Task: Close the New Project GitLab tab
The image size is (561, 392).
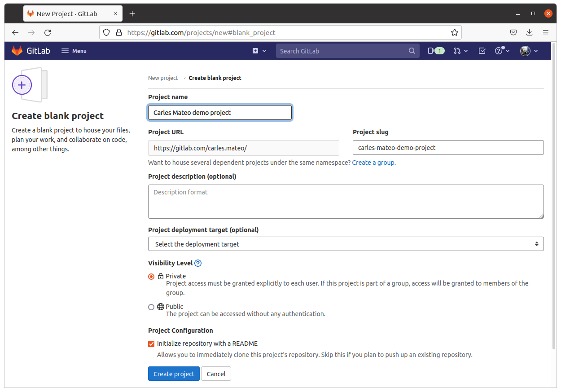Action: coord(115,14)
